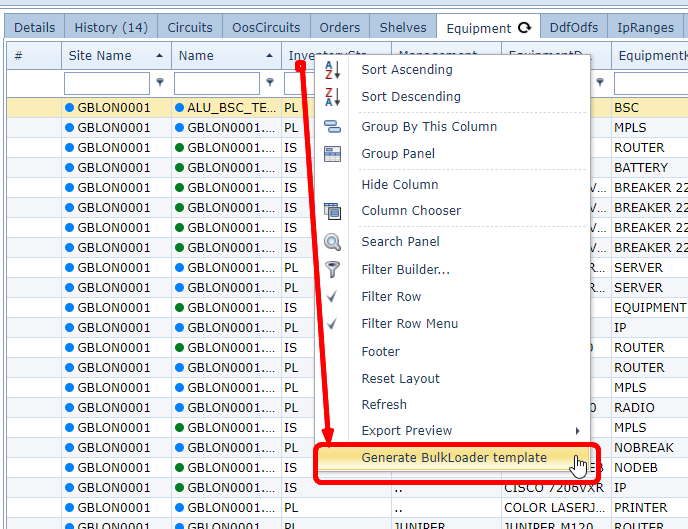Click the refresh icon on Equipment tab
Image resolution: width=688 pixels, height=529 pixels.
[x=525, y=28]
